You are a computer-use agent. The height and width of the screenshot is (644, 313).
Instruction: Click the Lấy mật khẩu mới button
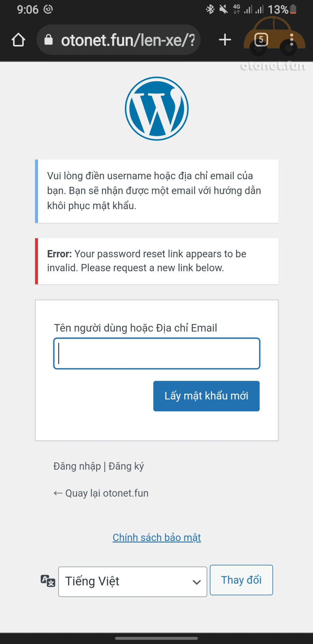[x=206, y=396]
